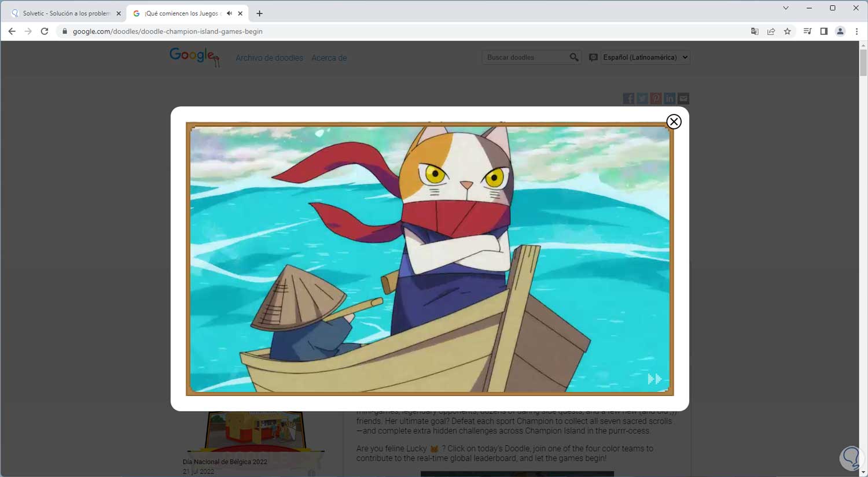Close the Google doodles tab
The image size is (868, 477).
(240, 13)
